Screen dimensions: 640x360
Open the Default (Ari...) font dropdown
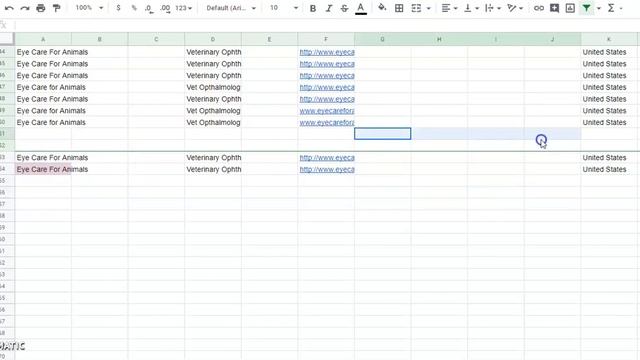pyautogui.click(x=231, y=8)
